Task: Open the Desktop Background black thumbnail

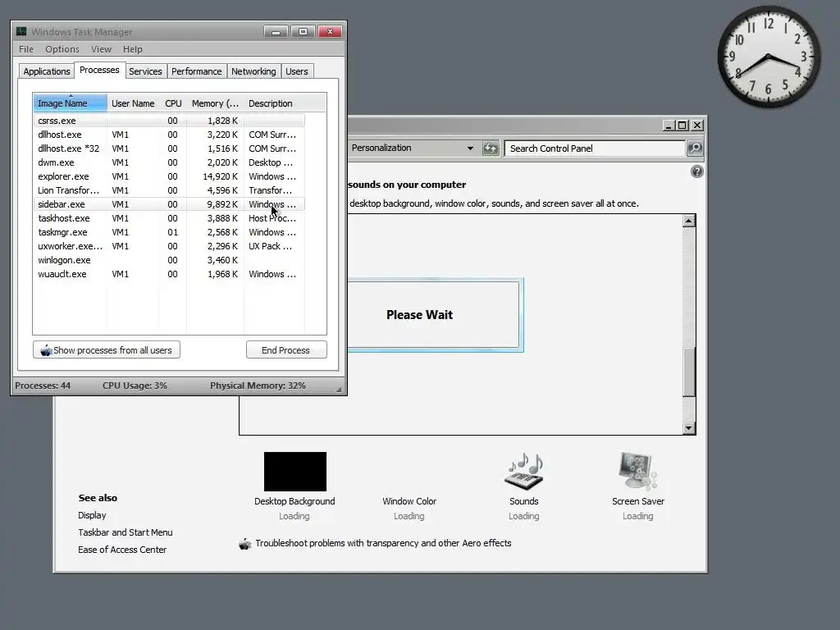Action: tap(294, 472)
